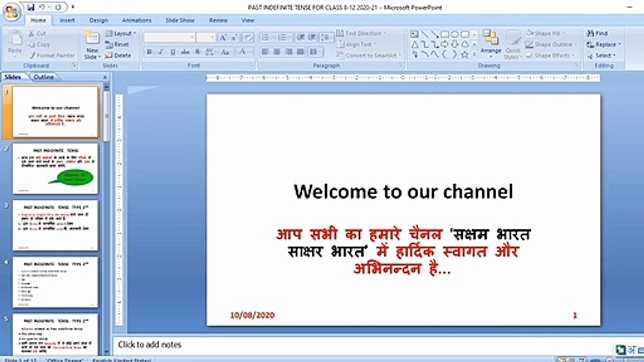Select the Text Box shape
Screen dimensions: 644x362
pyautogui.click(x=414, y=35)
